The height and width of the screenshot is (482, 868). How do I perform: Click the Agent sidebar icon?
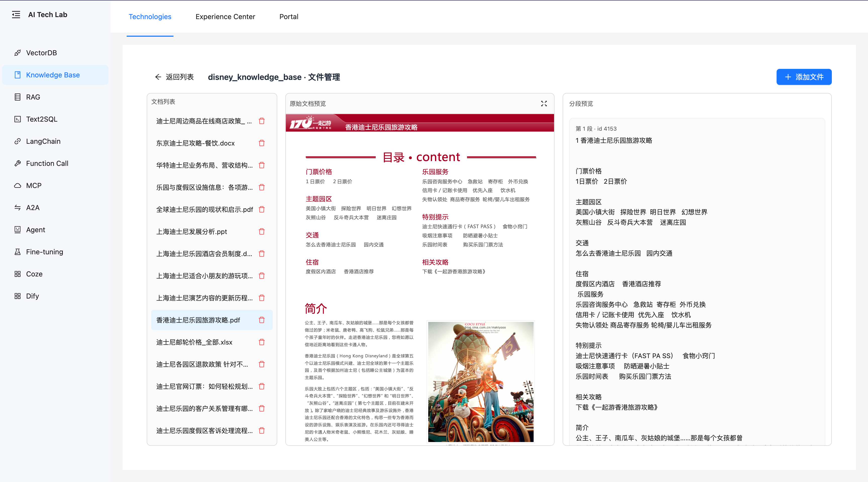click(18, 229)
